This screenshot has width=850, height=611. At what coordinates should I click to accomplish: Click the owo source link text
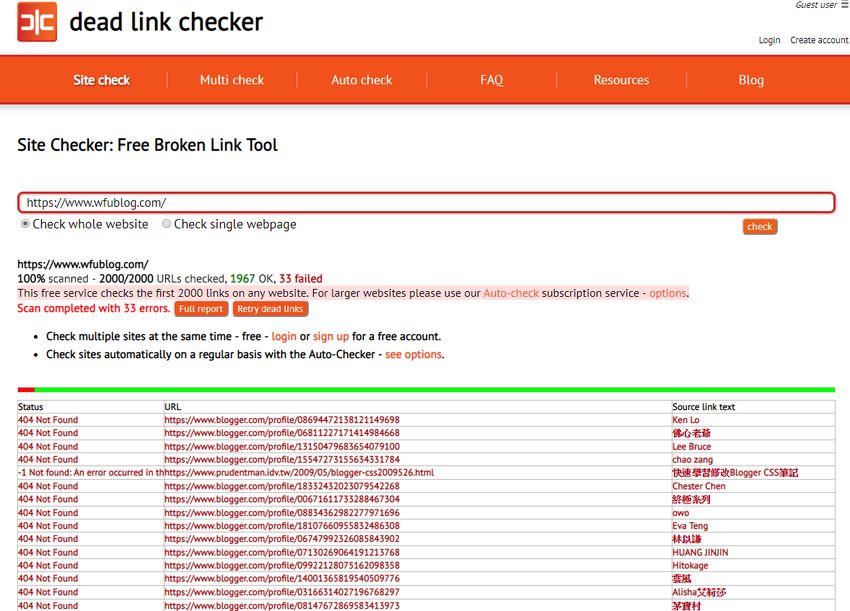(x=681, y=512)
